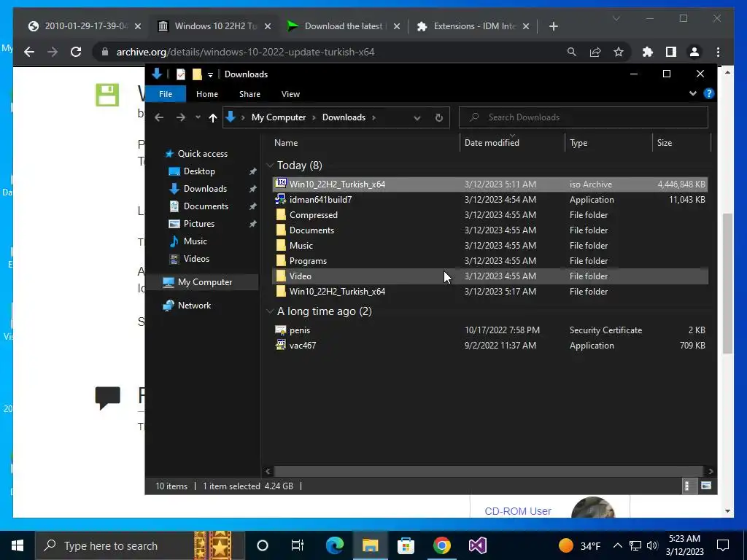
Task: Click the zoom magnifier in address bar
Action: click(x=572, y=52)
